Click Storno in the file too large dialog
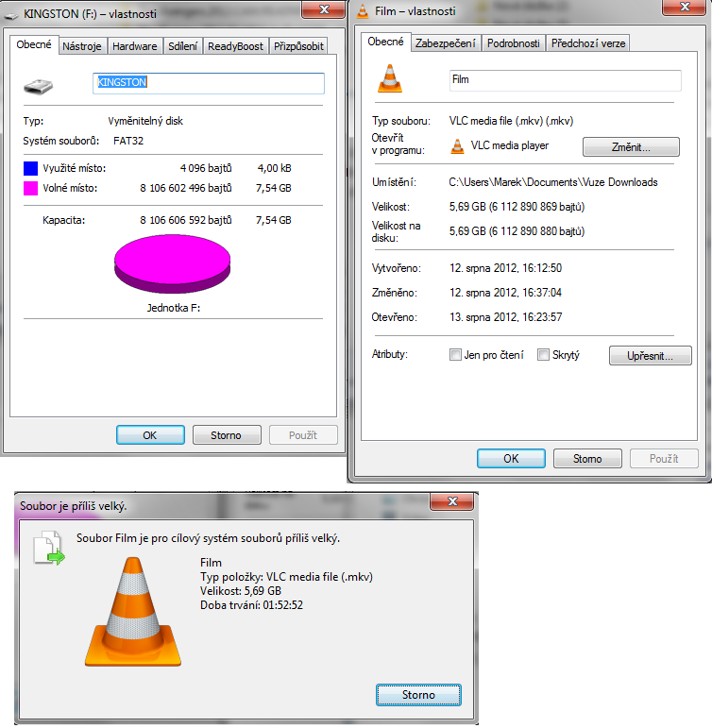 418,695
